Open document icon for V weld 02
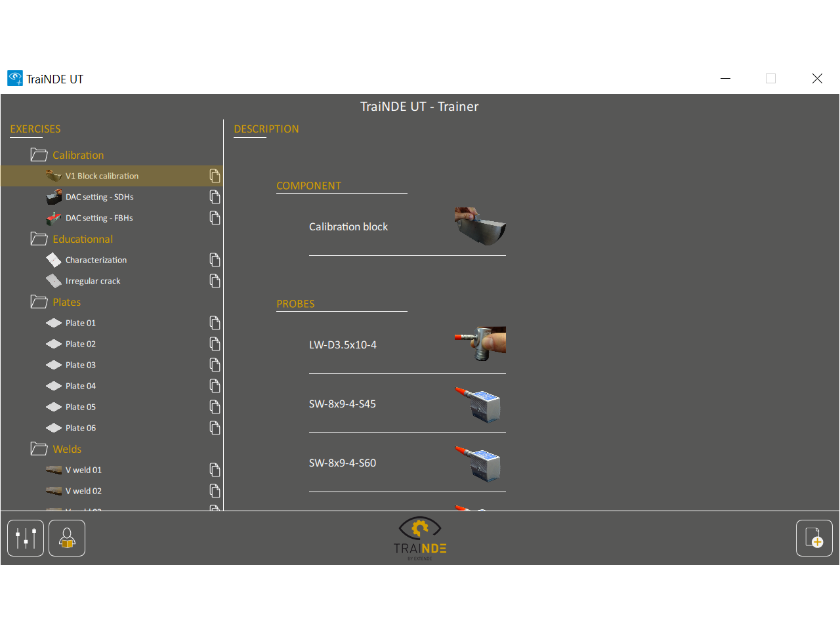The height and width of the screenshot is (630, 840). click(215, 491)
